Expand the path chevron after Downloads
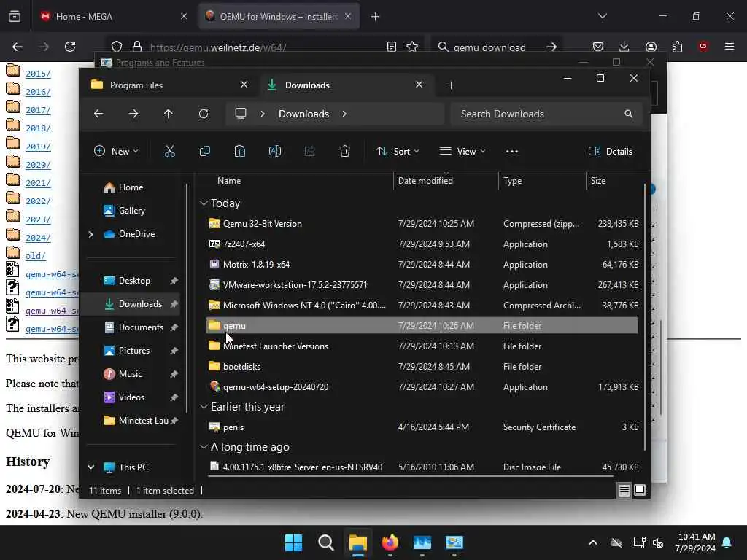Image resolution: width=747 pixels, height=560 pixels. pyautogui.click(x=344, y=114)
